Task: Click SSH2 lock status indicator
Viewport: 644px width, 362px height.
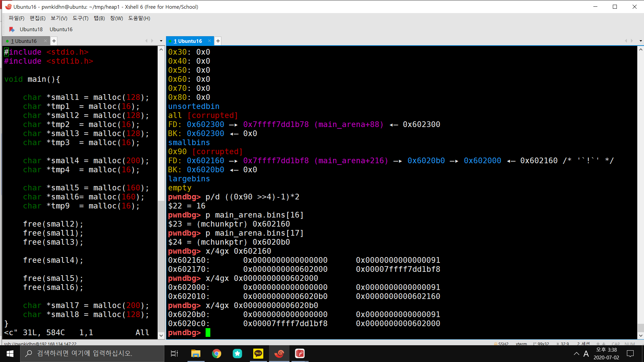Action: [501, 344]
